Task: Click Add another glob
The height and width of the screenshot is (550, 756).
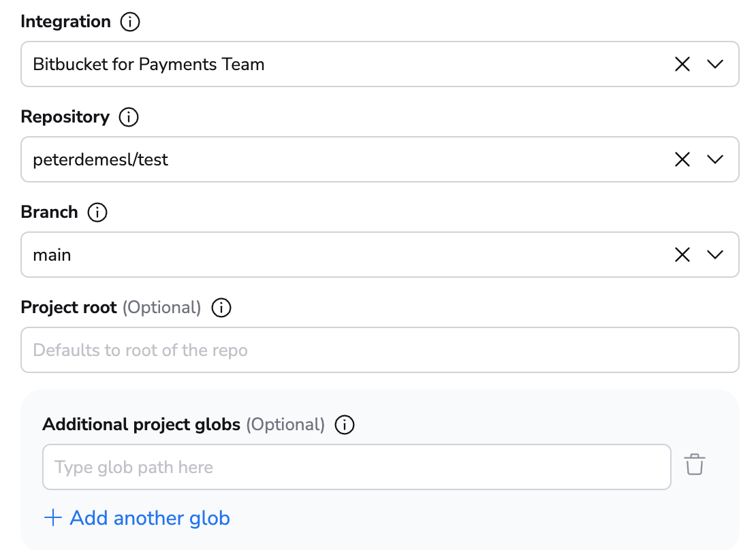Action: click(x=148, y=517)
